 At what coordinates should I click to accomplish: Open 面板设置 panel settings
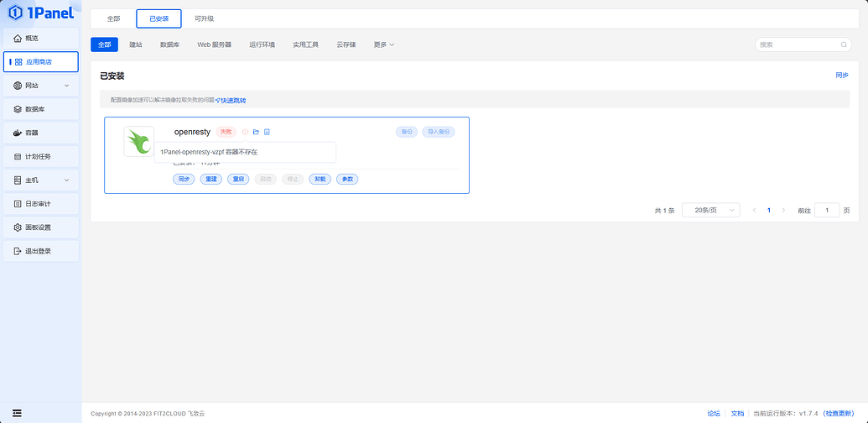coord(41,227)
